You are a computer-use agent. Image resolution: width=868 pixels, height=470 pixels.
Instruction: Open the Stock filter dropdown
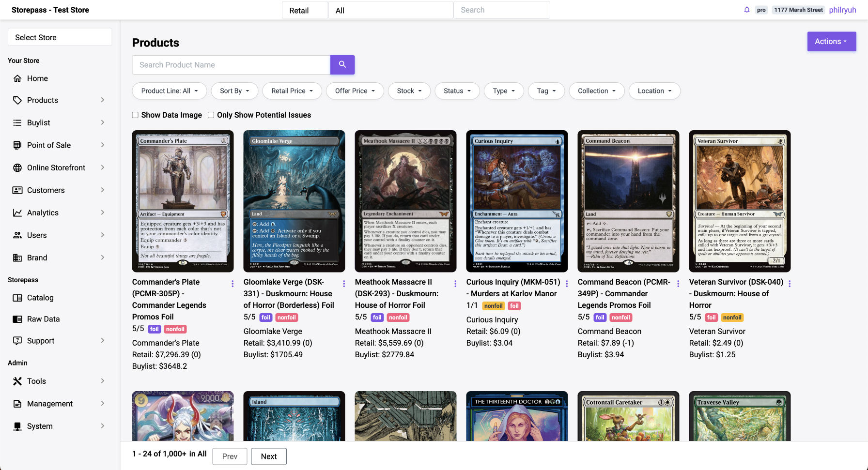(409, 91)
